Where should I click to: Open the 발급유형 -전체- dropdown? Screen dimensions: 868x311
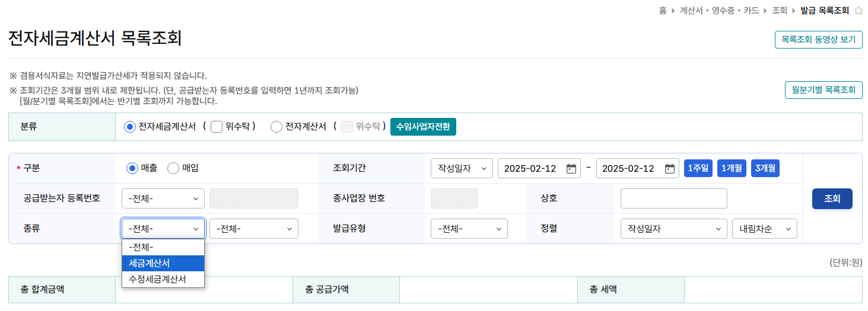coord(469,229)
